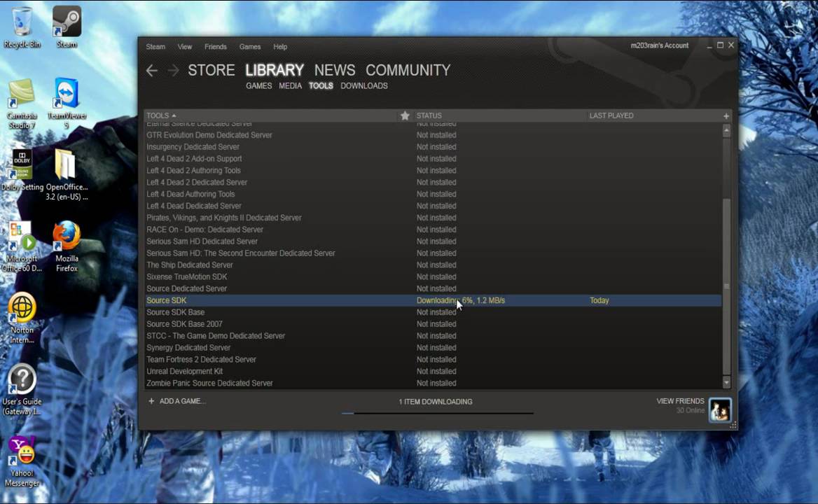Select Left 4 Dead 2 Authoring Tools

(433, 170)
